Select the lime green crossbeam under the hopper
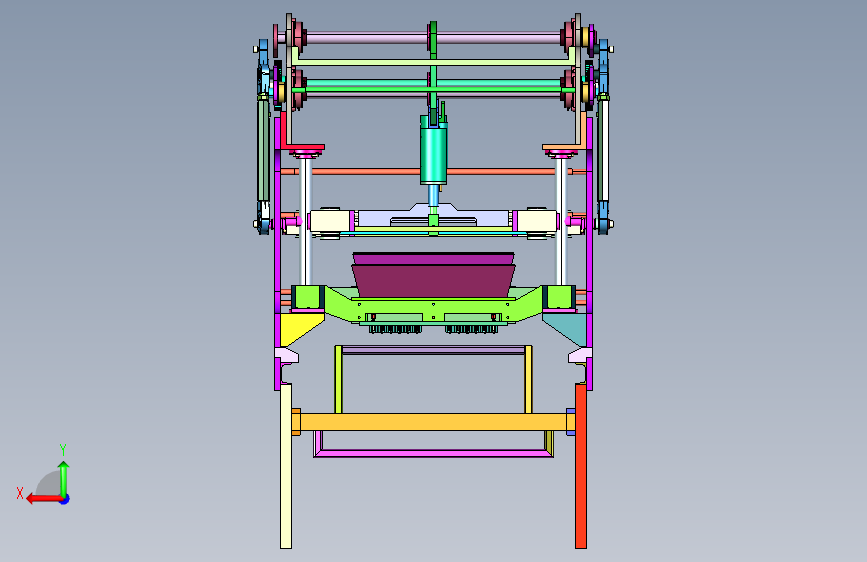The height and width of the screenshot is (562, 867). point(434,309)
